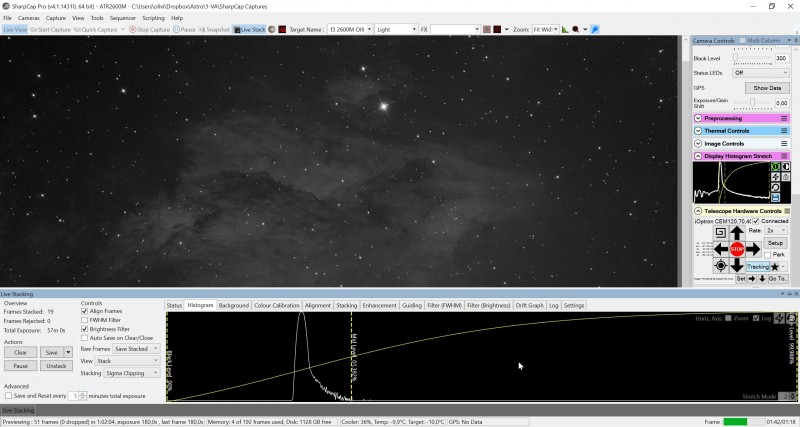
Task: Toggle the mount Connected checkbox
Action: [756, 221]
